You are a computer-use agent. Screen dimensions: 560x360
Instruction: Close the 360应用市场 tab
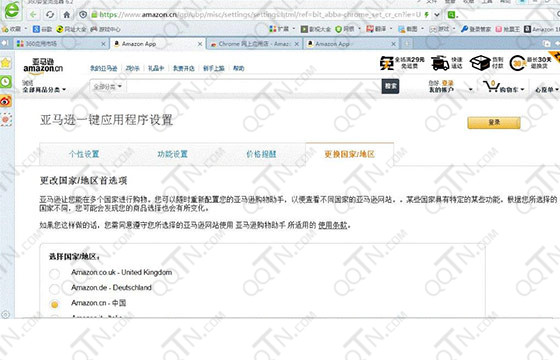(103, 44)
